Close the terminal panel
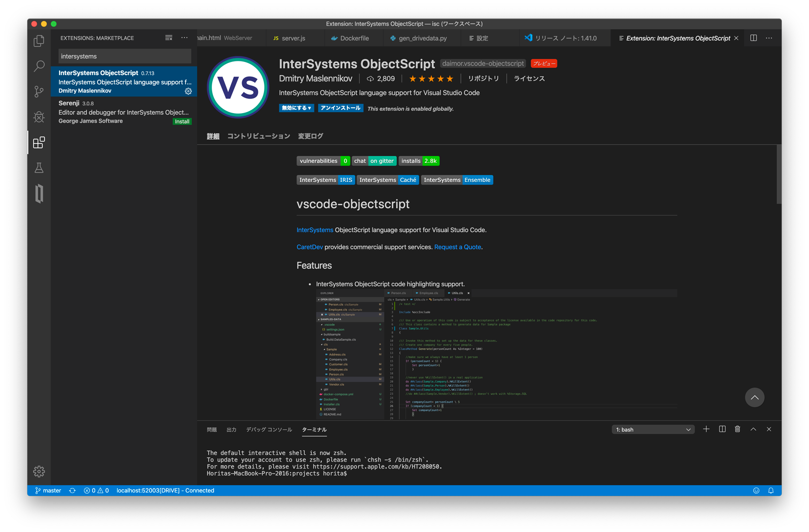The height and width of the screenshot is (532, 809). pyautogui.click(x=769, y=429)
